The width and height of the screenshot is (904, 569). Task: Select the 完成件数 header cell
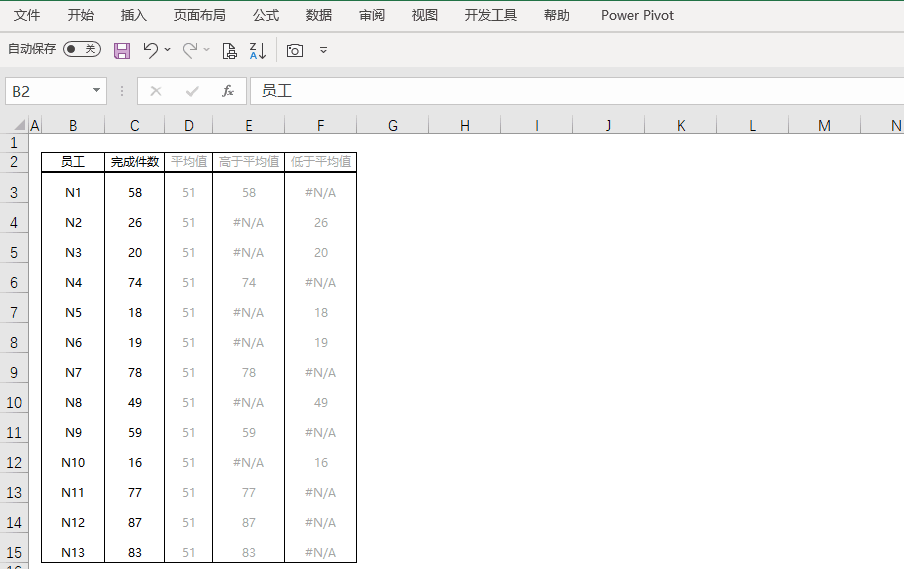click(134, 162)
